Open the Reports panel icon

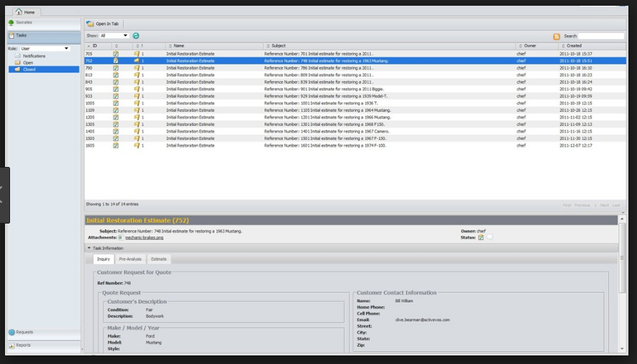(x=11, y=345)
